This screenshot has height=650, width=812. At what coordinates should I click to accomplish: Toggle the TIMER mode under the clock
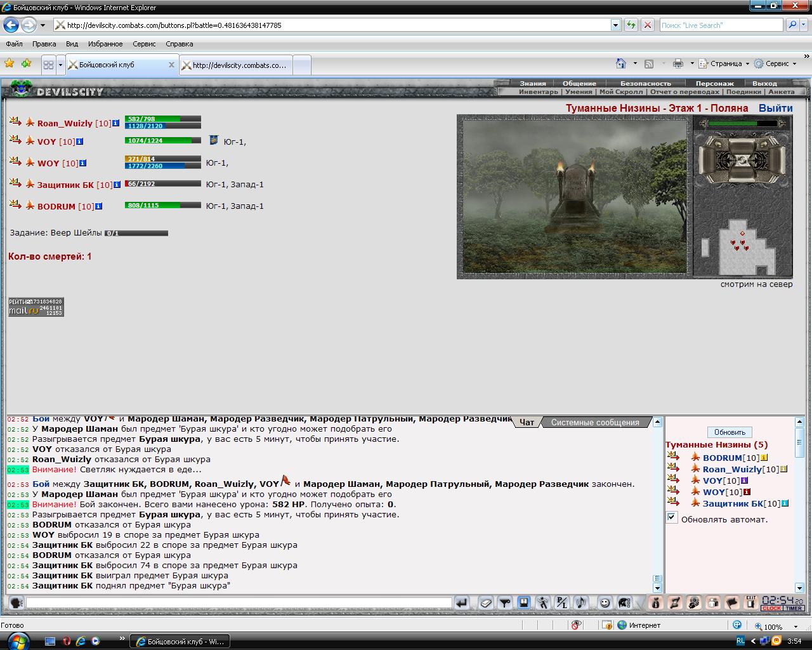tap(794, 608)
